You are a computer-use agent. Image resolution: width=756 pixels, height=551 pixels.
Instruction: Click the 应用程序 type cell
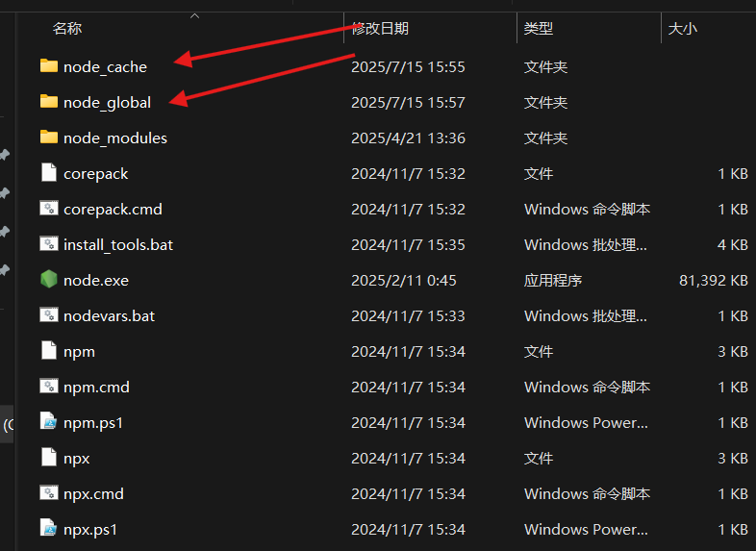pyautogui.click(x=553, y=280)
